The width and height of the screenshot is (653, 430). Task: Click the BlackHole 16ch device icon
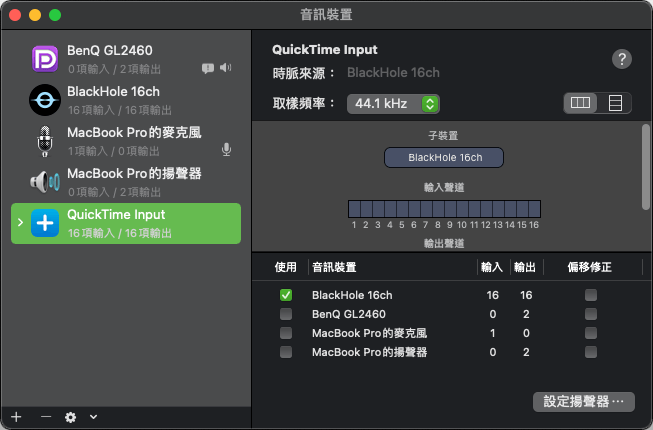[45, 100]
